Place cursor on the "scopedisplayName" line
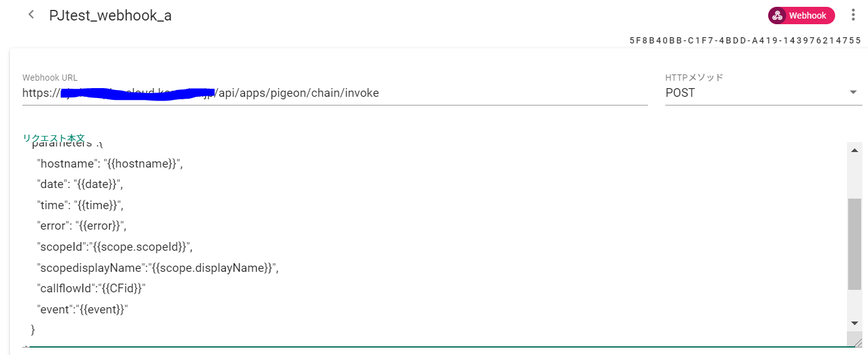 click(158, 268)
